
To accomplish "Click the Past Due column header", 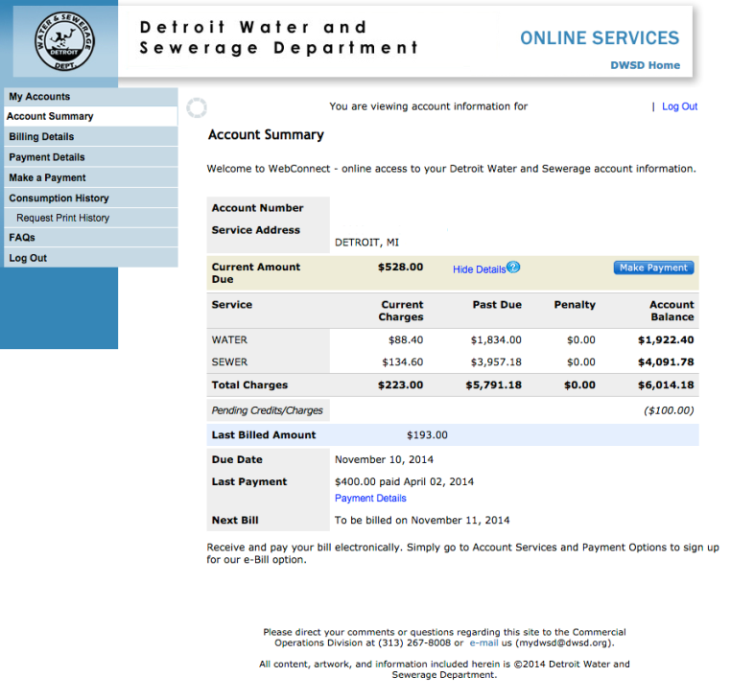I will pyautogui.click(x=497, y=305).
